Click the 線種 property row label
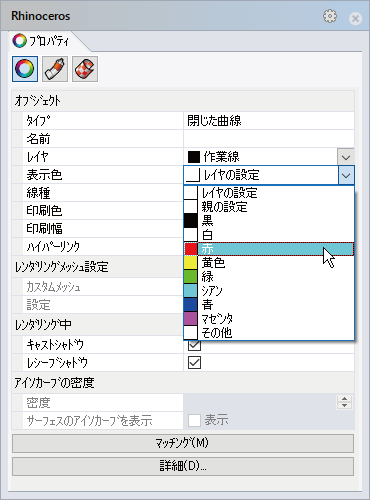This screenshot has width=370, height=500. pyautogui.click(x=38, y=193)
